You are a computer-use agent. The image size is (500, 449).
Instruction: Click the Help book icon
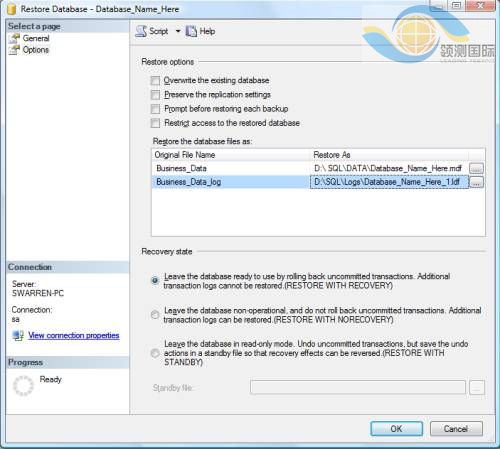coord(191,31)
